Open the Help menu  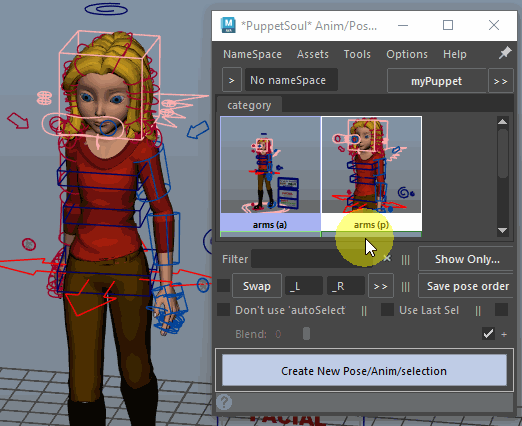[x=455, y=54]
